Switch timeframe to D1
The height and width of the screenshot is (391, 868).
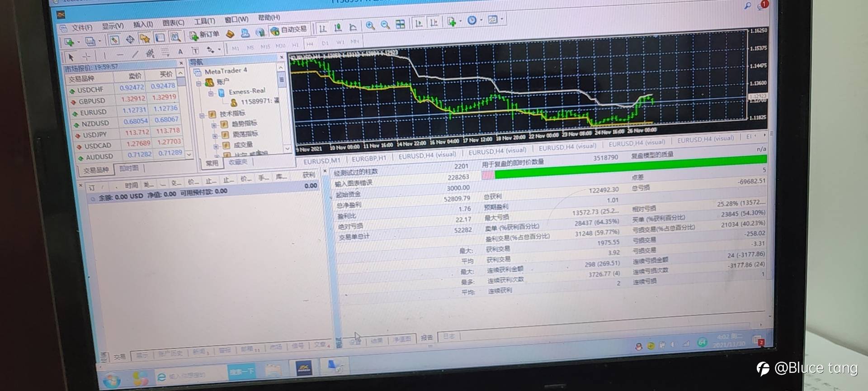tap(325, 43)
